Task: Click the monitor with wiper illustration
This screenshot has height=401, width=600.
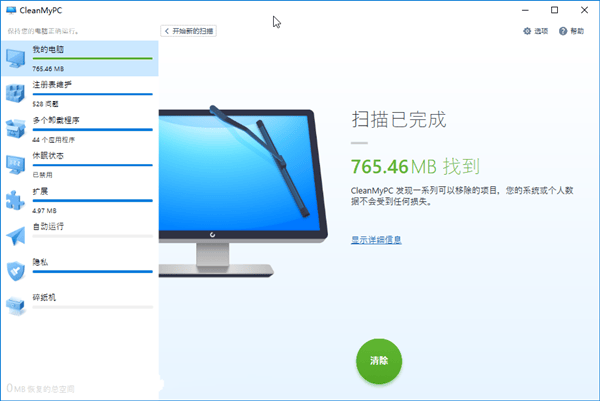Action: [243, 191]
